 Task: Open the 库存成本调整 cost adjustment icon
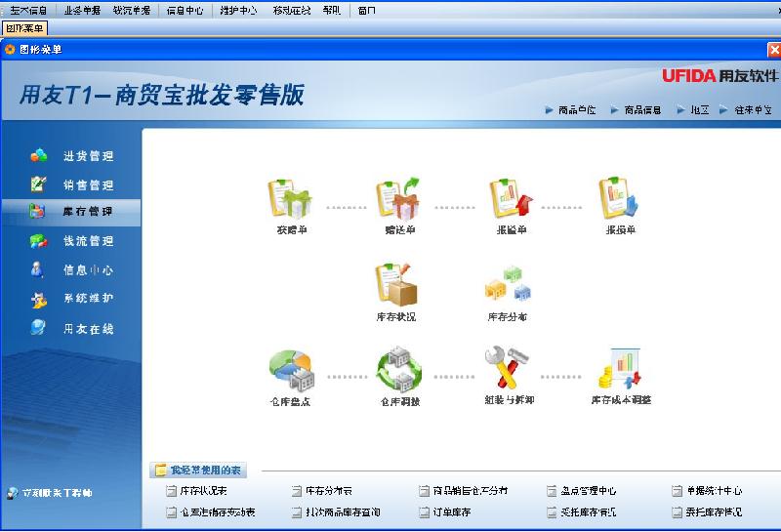click(619, 369)
